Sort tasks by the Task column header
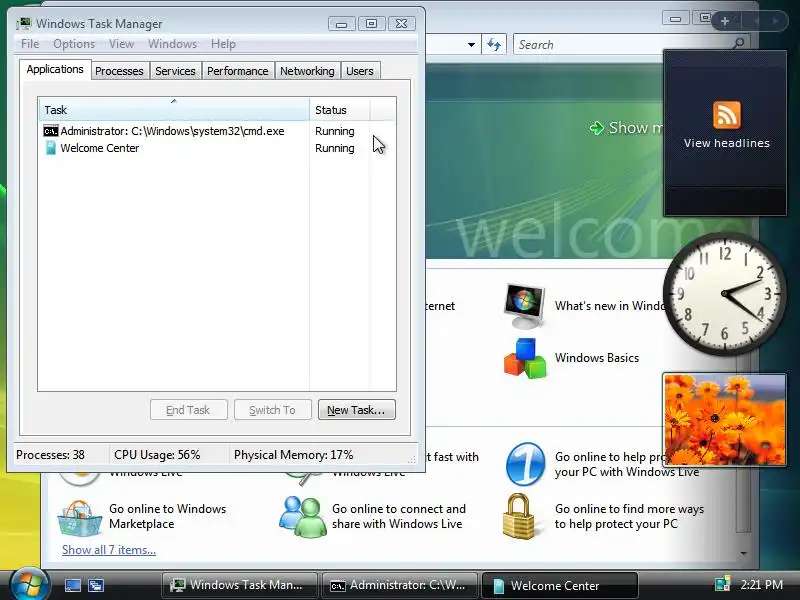The width and height of the screenshot is (800, 600). click(173, 110)
